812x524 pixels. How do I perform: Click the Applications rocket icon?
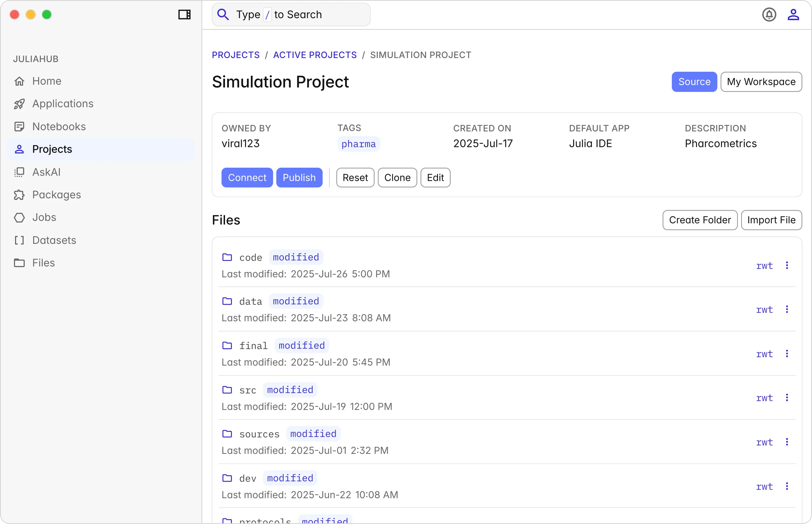click(x=19, y=104)
